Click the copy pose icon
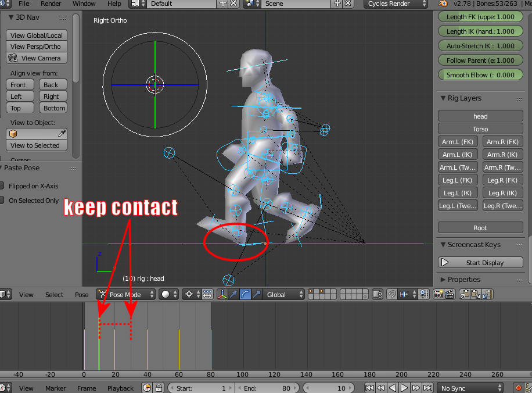The height and width of the screenshot is (393, 532). pos(465,295)
